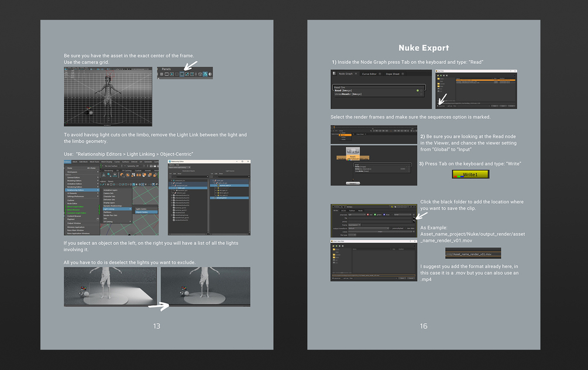Open the Relationship Editor mode dropdown
588x370 pixels.
[179, 167]
